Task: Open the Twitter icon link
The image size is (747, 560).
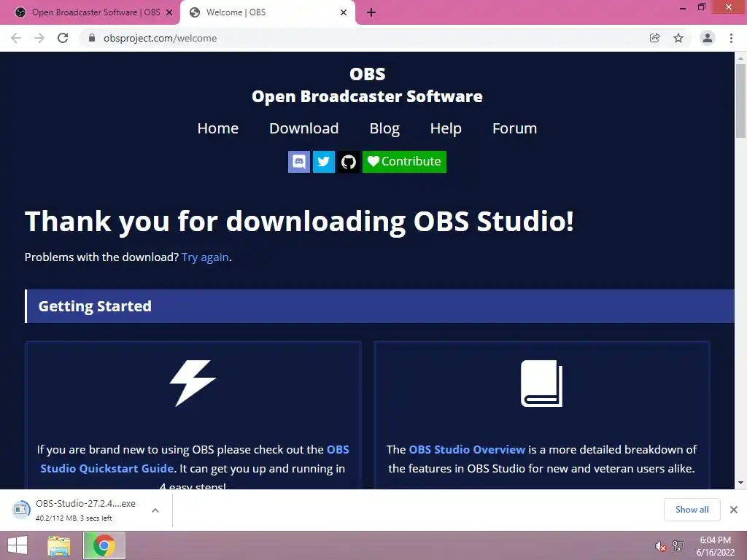Action: [x=323, y=162]
